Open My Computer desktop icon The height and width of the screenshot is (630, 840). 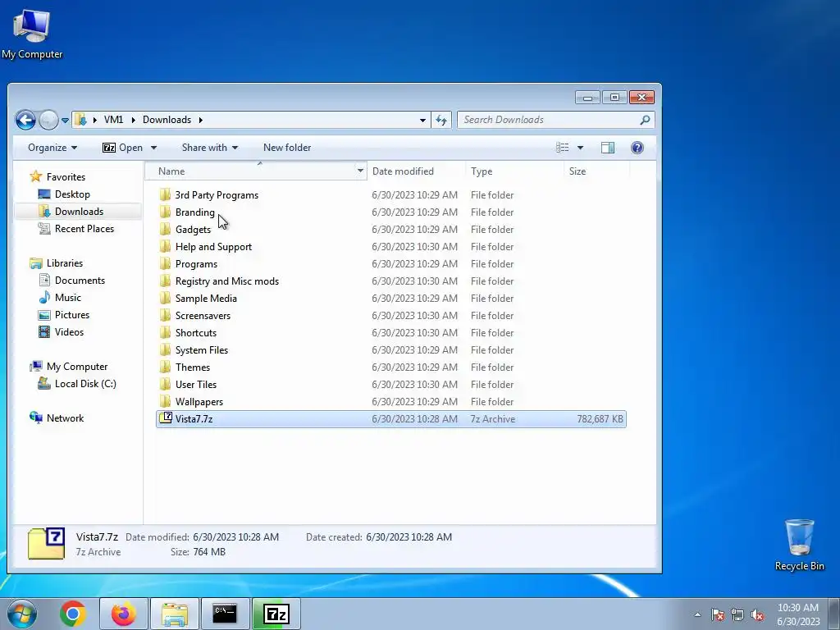pyautogui.click(x=32, y=34)
